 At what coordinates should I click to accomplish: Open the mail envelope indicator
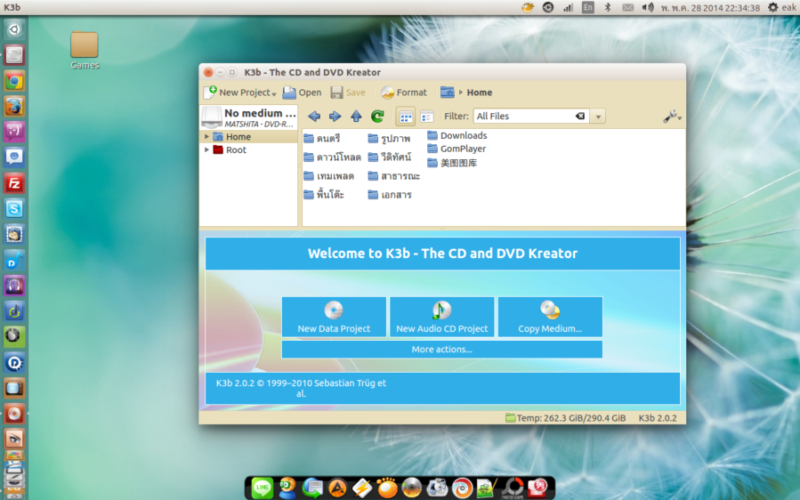(628, 8)
